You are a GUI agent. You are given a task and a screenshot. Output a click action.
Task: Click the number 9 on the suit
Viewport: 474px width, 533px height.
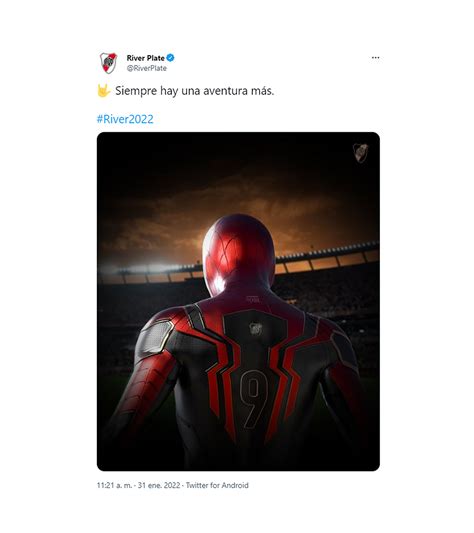(x=254, y=398)
